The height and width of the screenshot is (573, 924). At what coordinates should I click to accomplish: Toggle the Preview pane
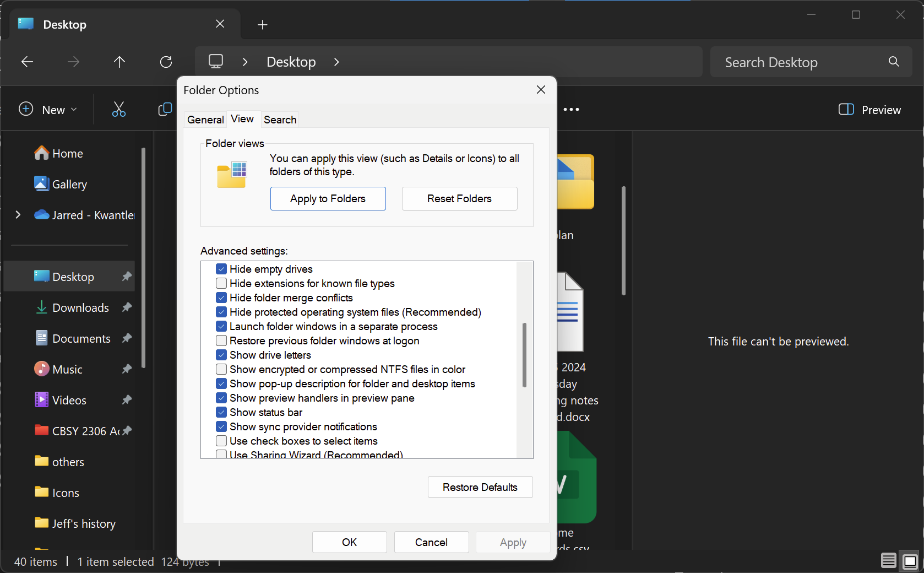pos(869,110)
